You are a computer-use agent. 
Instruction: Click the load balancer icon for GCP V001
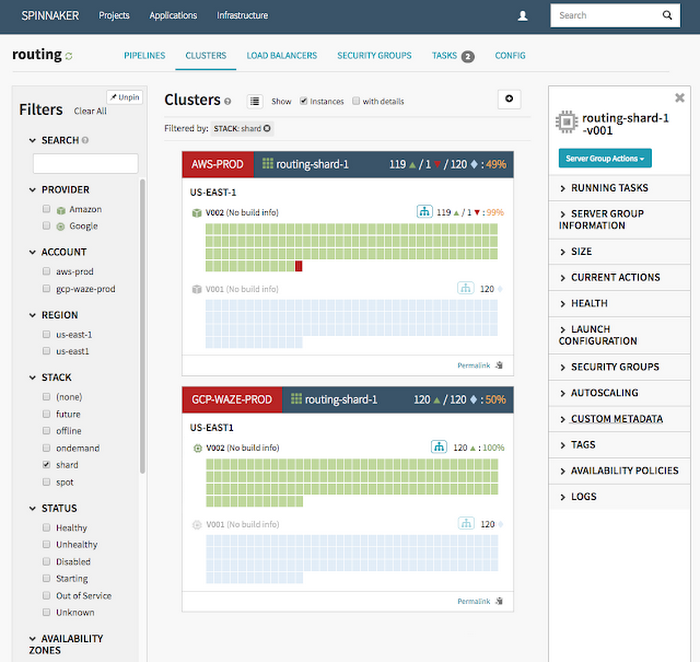click(466, 523)
